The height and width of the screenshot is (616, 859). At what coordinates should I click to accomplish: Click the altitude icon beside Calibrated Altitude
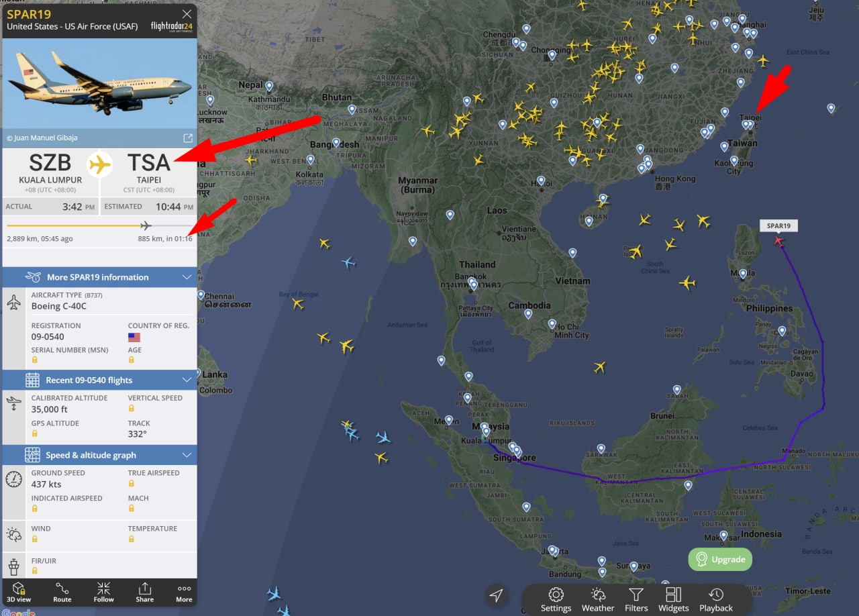click(x=14, y=403)
